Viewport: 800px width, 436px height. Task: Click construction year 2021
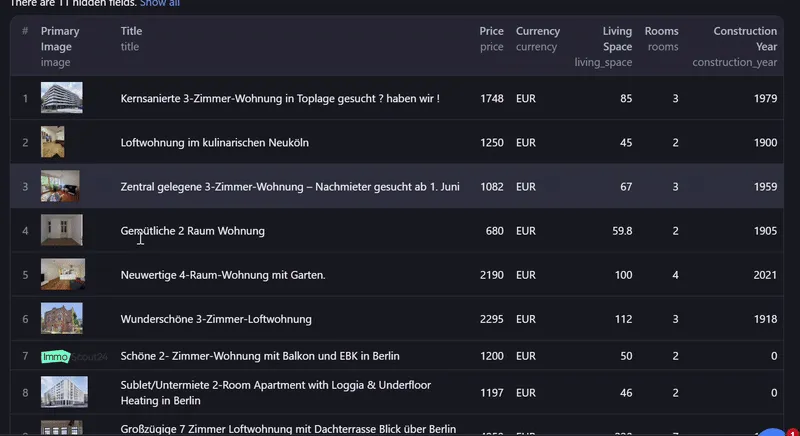point(765,275)
